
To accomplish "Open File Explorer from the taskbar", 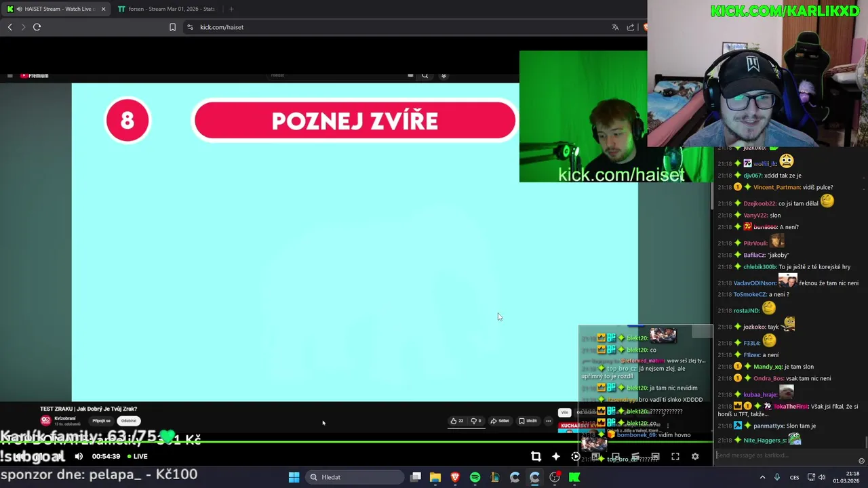I will pyautogui.click(x=435, y=477).
